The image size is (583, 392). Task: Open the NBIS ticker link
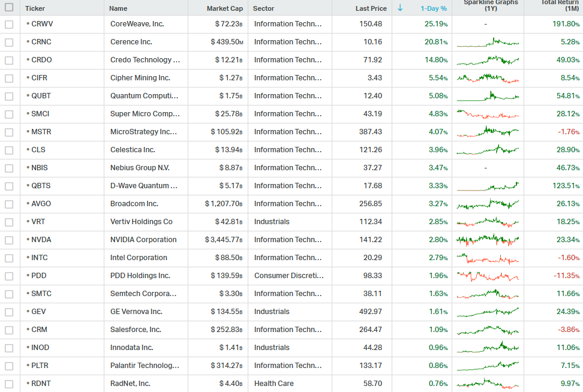(40, 168)
